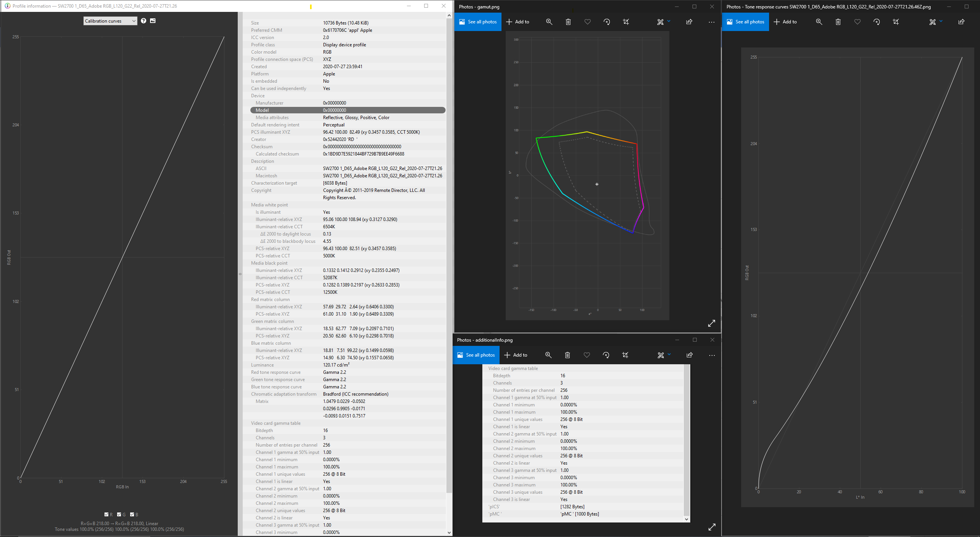This screenshot has width=980, height=537.
Task: Click the save image icon beside help
Action: click(153, 21)
